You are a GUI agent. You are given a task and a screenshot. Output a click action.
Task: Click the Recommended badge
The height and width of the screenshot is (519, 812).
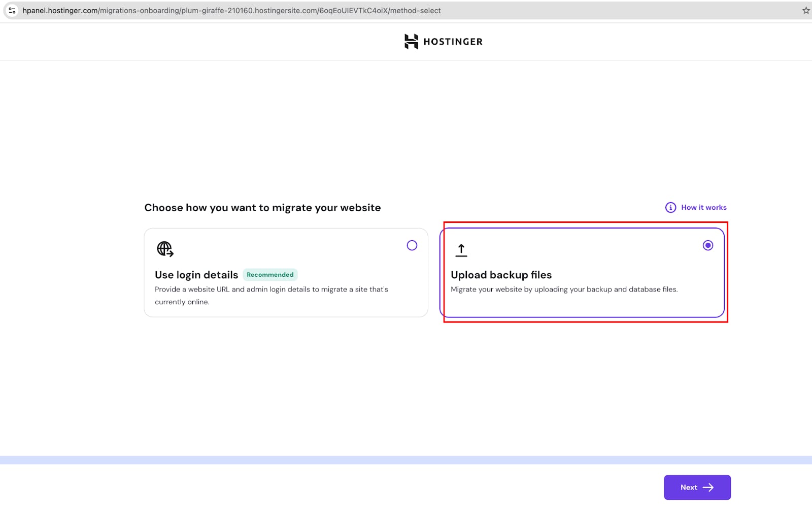[x=270, y=275]
